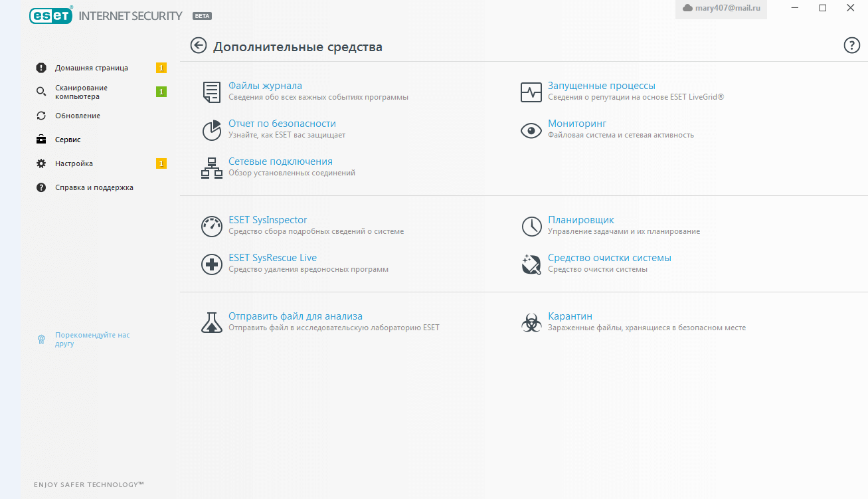This screenshot has width=868, height=499.
Task: Click the Дополнительные средства heading
Action: pos(298,47)
